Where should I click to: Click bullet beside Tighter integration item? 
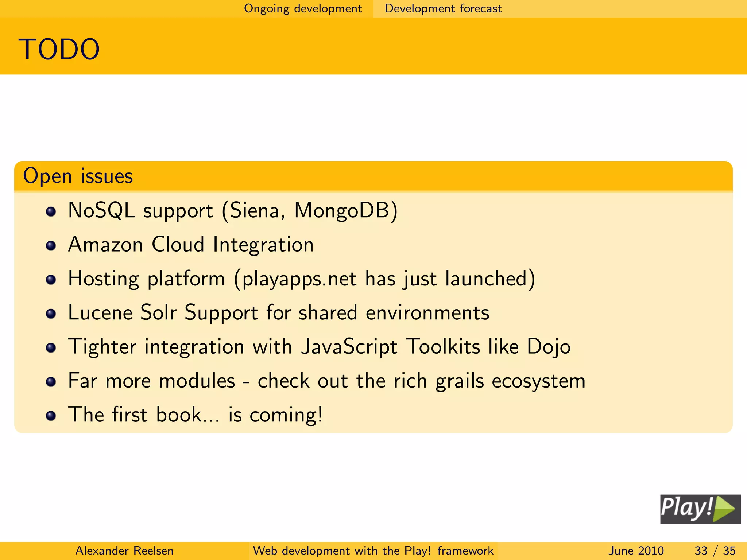point(51,347)
